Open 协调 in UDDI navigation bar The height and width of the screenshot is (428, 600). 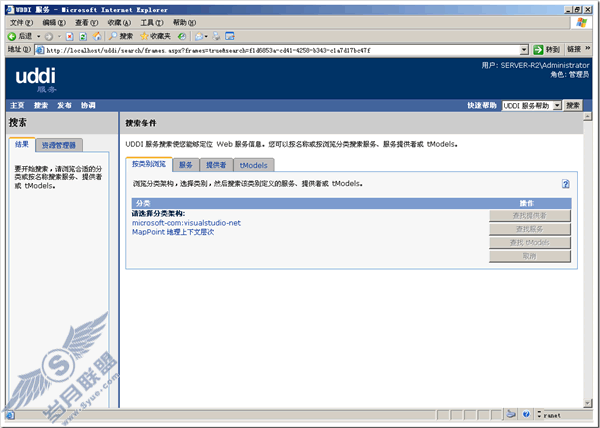pyautogui.click(x=88, y=105)
